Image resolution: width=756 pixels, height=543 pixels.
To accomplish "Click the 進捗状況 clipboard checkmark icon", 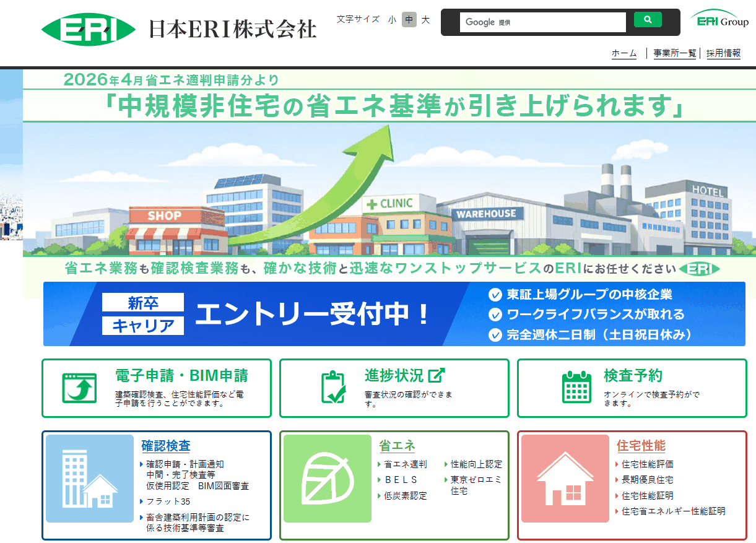I will [x=334, y=387].
